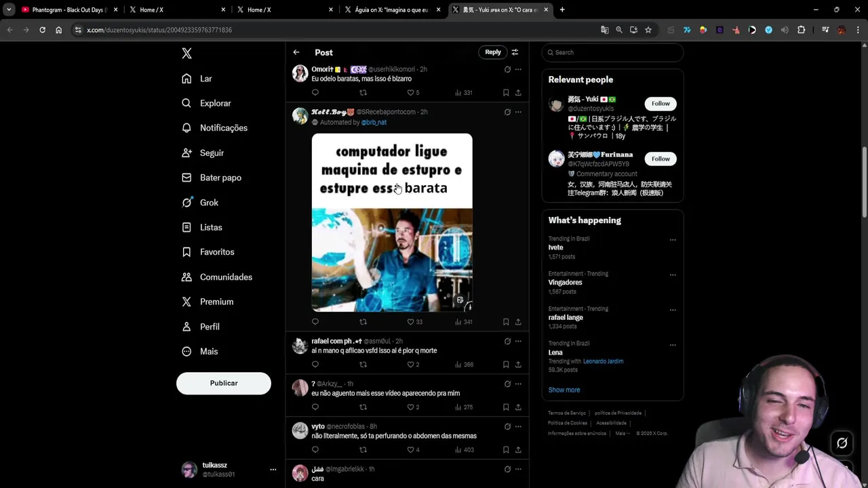The image size is (868, 488).
Task: Open a new browser tab
Action: click(562, 9)
